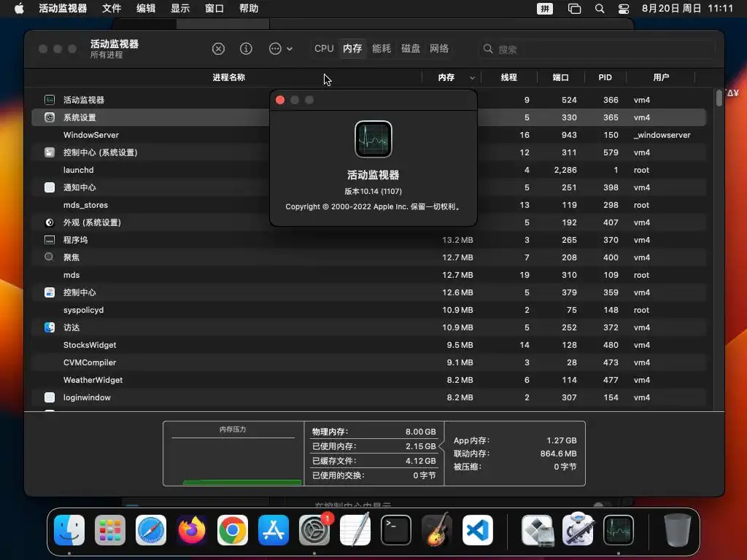The image size is (747, 560).
Task: Click the Activity Monitor icon in about dialog
Action: 373,139
